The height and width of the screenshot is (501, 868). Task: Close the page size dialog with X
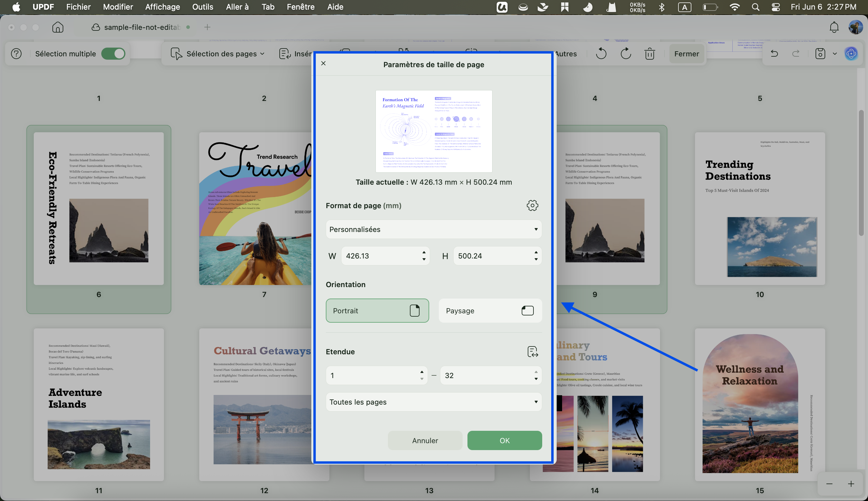tap(323, 63)
